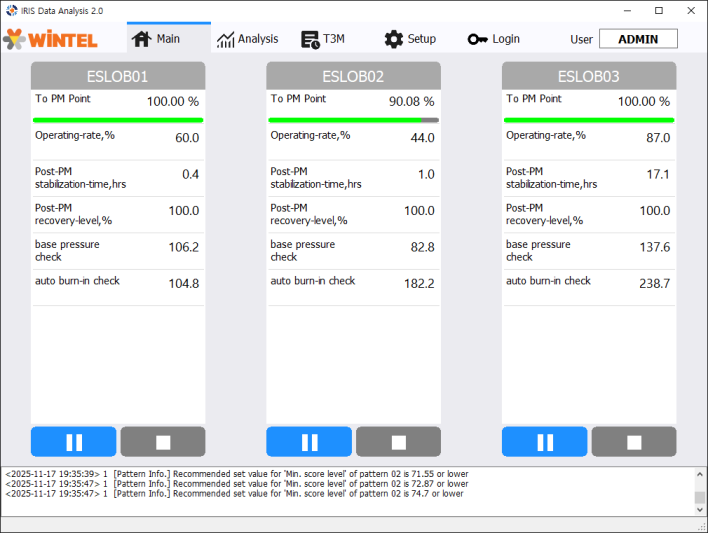Click ESLOB02 auto burn-in check value 182.2

(419, 284)
